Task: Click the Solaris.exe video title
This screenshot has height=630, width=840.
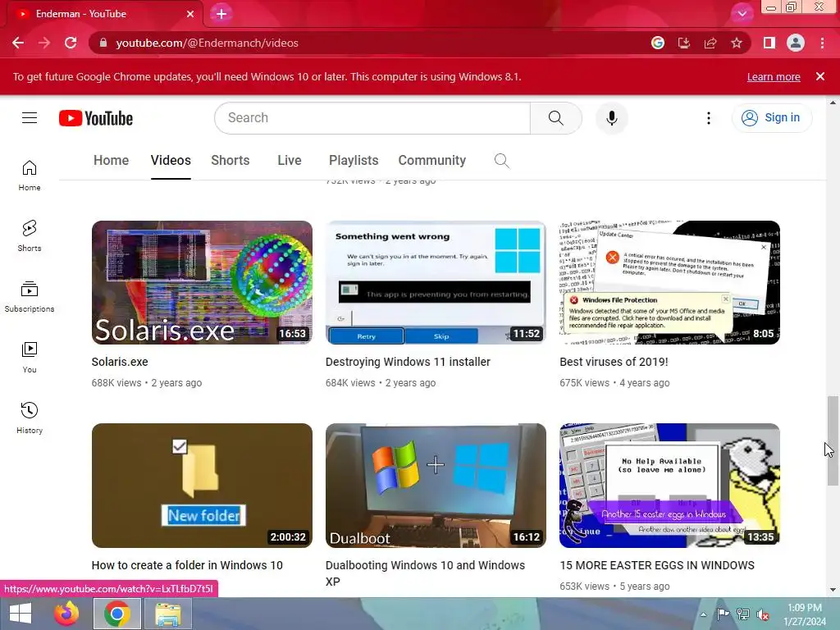Action: [120, 362]
